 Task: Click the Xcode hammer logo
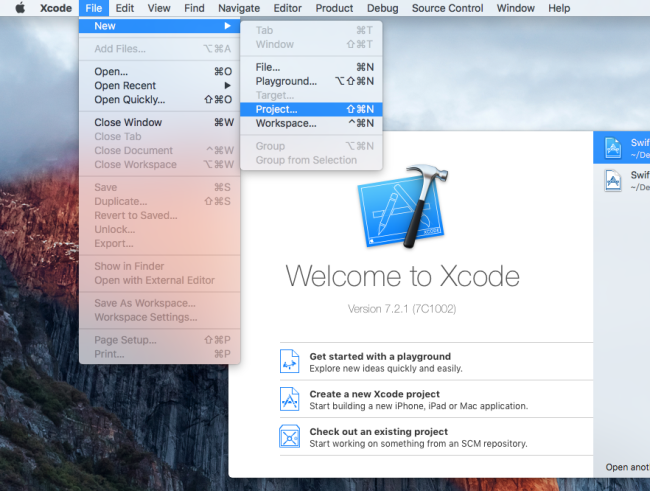click(x=403, y=207)
